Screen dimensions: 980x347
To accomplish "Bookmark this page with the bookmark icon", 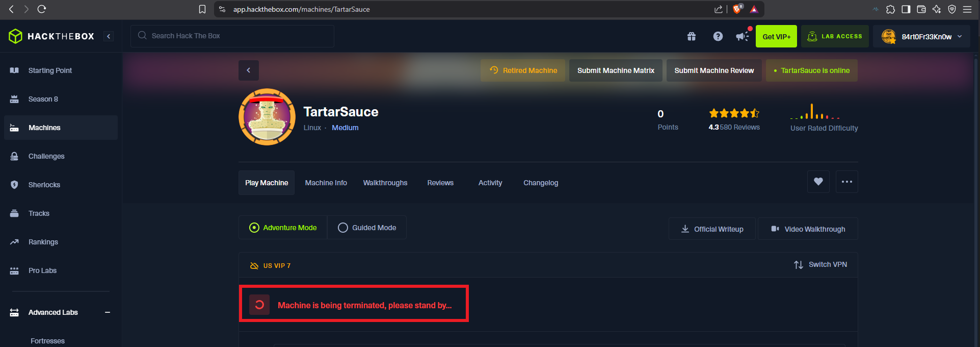I will (202, 9).
